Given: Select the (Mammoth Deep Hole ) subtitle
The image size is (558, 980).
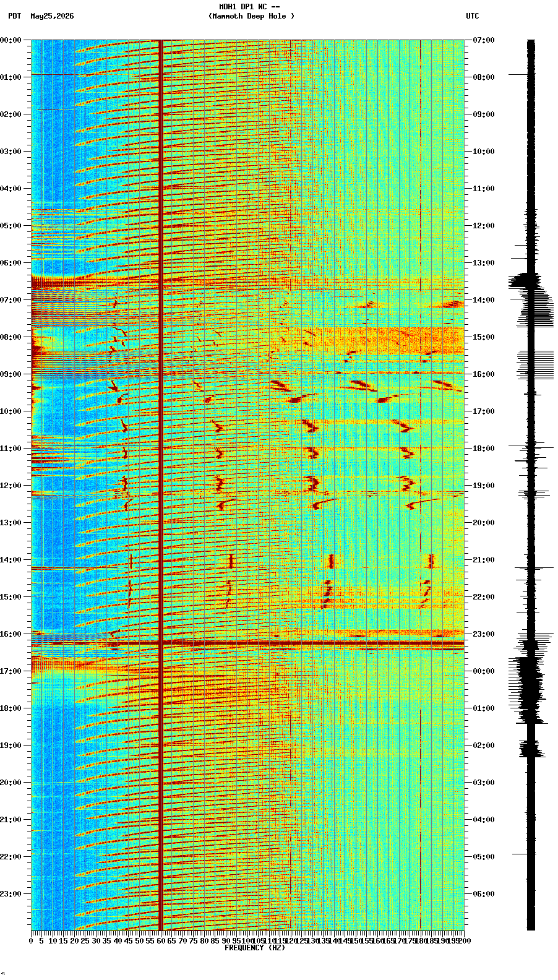Looking at the screenshot, I should 252,16.
